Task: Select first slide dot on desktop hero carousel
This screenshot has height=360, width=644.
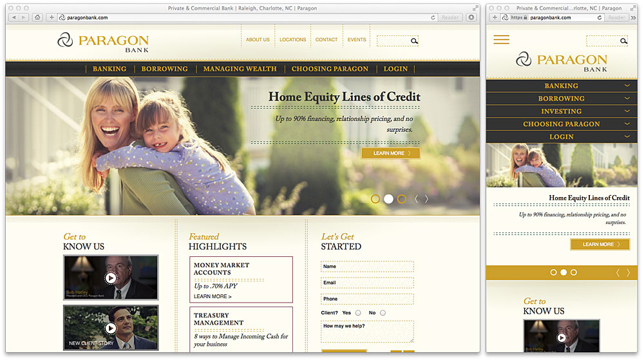Action: coord(375,199)
